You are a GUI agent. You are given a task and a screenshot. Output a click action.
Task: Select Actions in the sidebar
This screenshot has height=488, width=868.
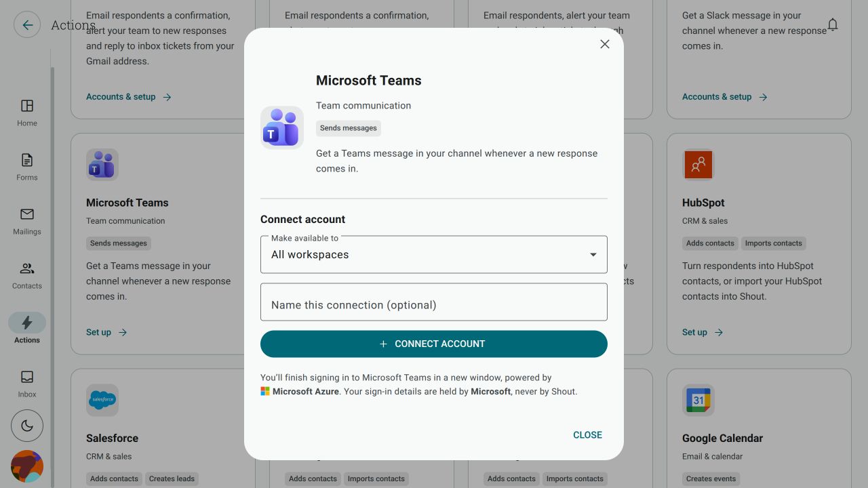(x=27, y=329)
